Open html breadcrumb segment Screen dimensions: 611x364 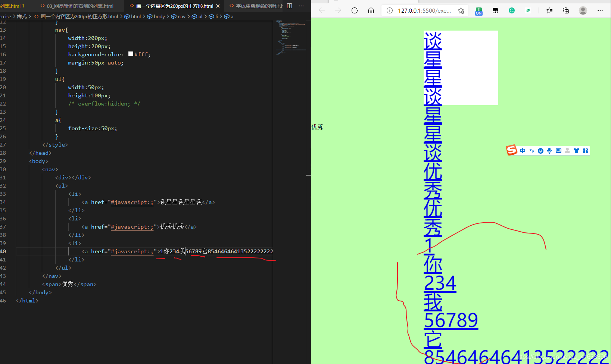pos(133,16)
